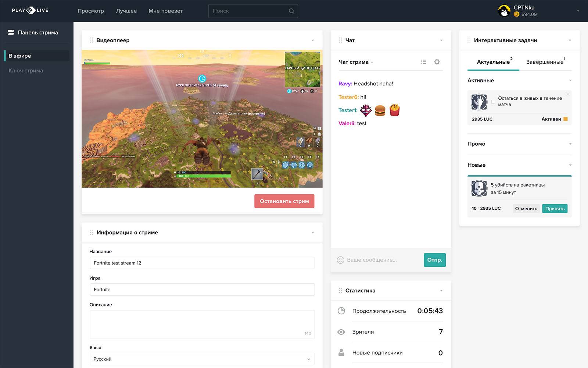Collapse the Чат panel
588x368 pixels.
[x=441, y=40]
